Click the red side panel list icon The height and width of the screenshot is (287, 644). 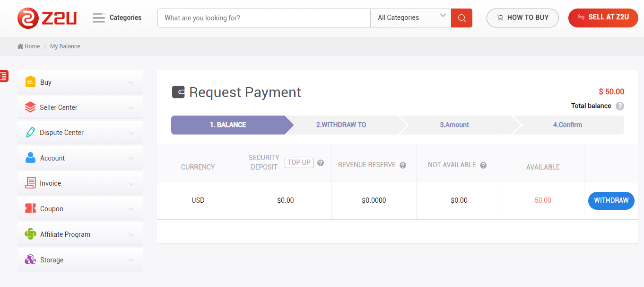(x=4, y=76)
